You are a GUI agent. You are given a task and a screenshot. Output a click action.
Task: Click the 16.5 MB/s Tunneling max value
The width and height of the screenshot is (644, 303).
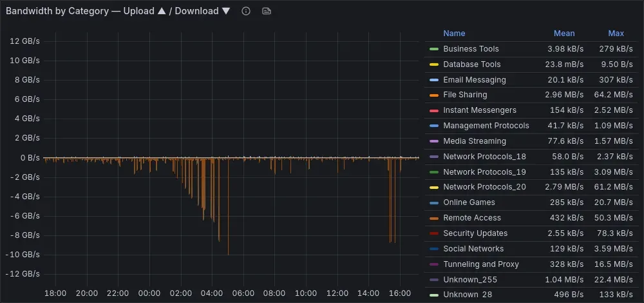(613, 264)
